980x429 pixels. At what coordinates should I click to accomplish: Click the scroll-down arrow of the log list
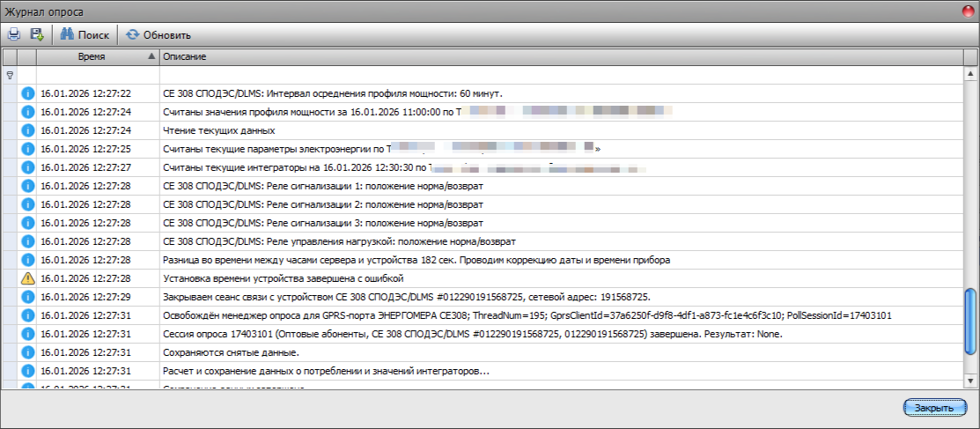[x=971, y=381]
